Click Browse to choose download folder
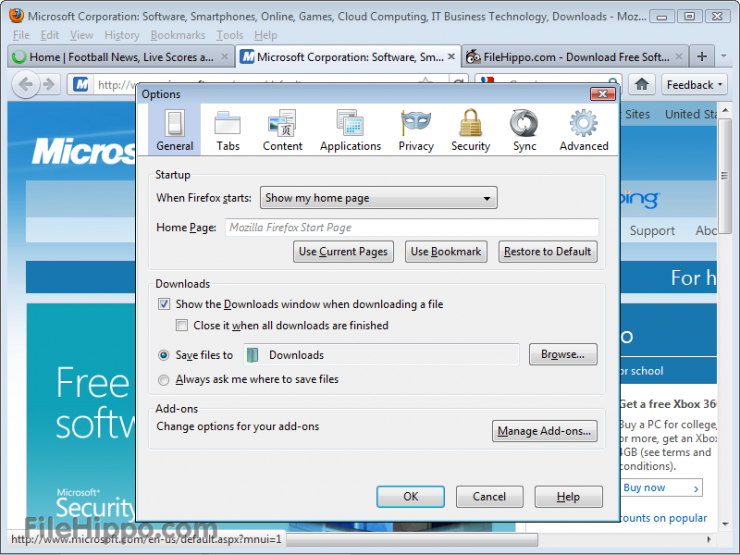Viewport: 740px width, 555px height. [562, 354]
